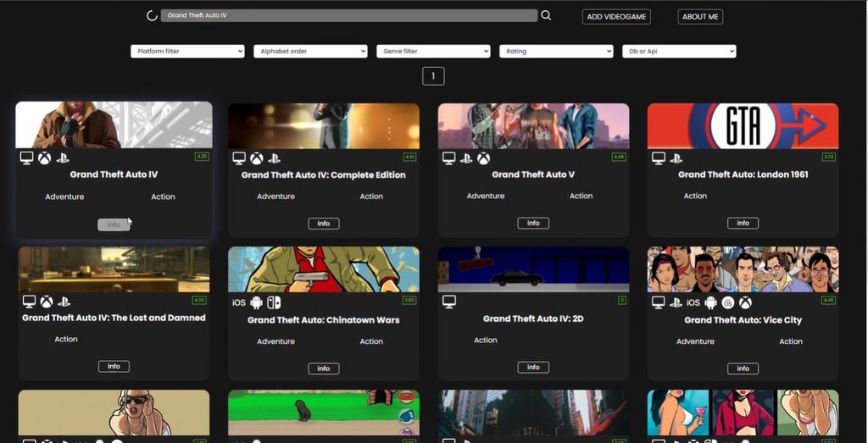Click the search field containing Grand Theft Auto IV
Screen dimensions: 868x443
coord(348,15)
